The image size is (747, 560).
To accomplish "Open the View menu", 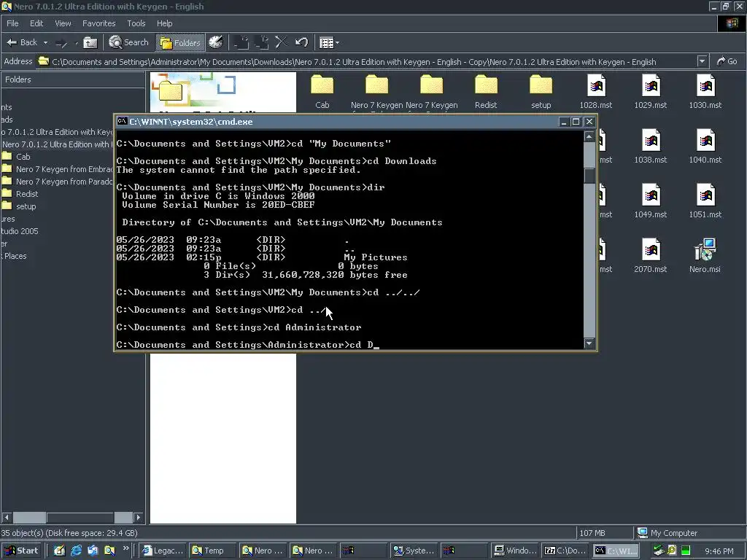I will click(63, 23).
